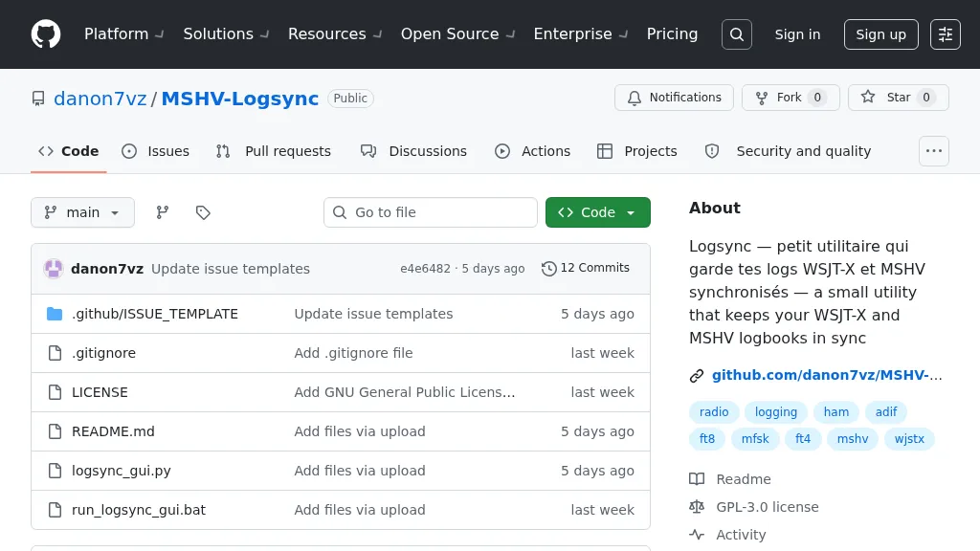This screenshot has width=980, height=551.
Task: Click the folder icon for .github/ISSUE_TEMPLATE
Action: 55,314
